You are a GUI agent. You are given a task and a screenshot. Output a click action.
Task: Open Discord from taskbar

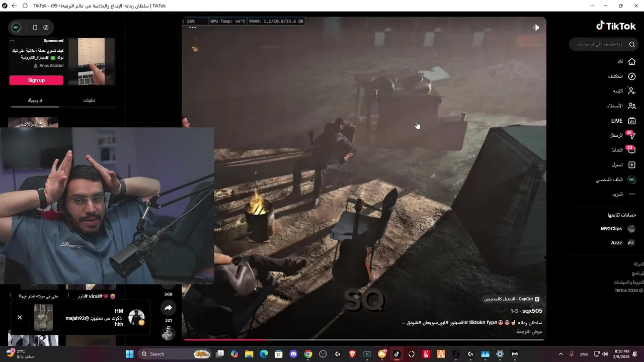pos(294,354)
